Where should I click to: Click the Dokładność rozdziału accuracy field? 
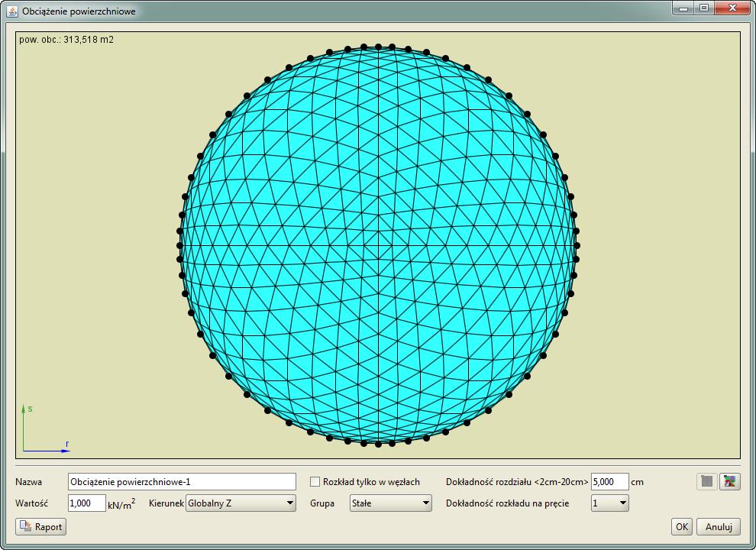click(x=610, y=481)
